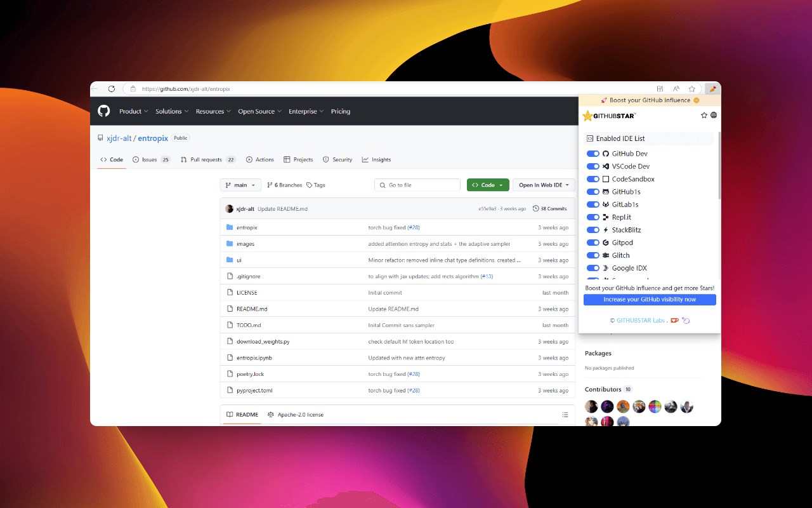
Task: Open the Insights tab
Action: coord(376,159)
